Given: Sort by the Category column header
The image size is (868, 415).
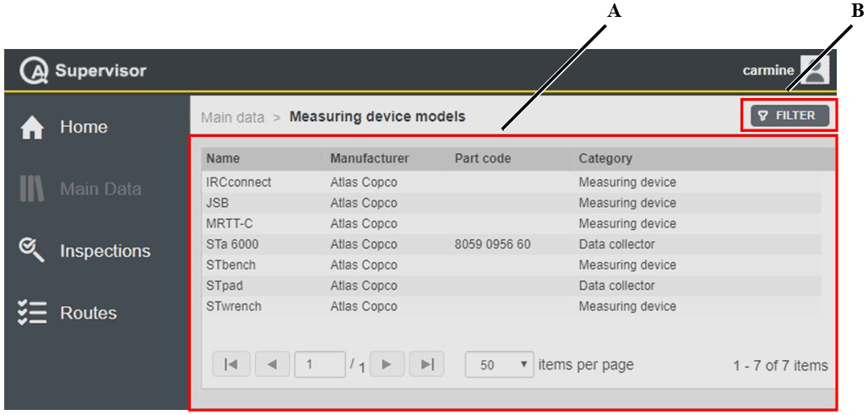Looking at the screenshot, I should 605,158.
